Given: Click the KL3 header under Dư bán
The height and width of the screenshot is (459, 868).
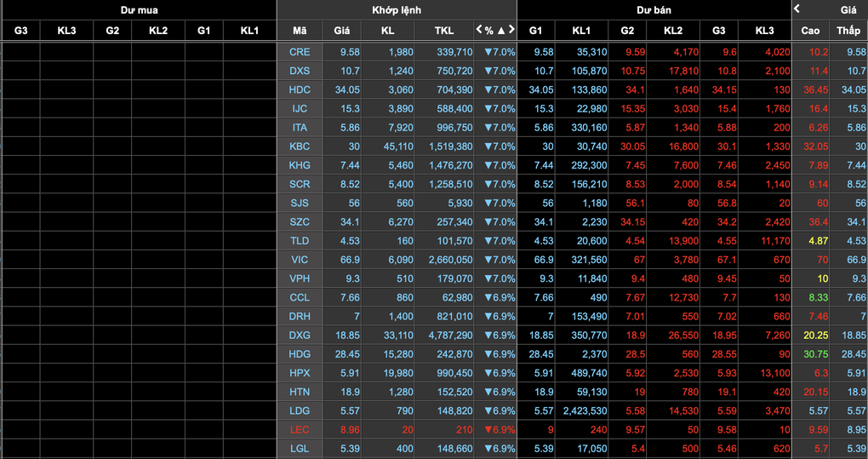Looking at the screenshot, I should coord(764,31).
